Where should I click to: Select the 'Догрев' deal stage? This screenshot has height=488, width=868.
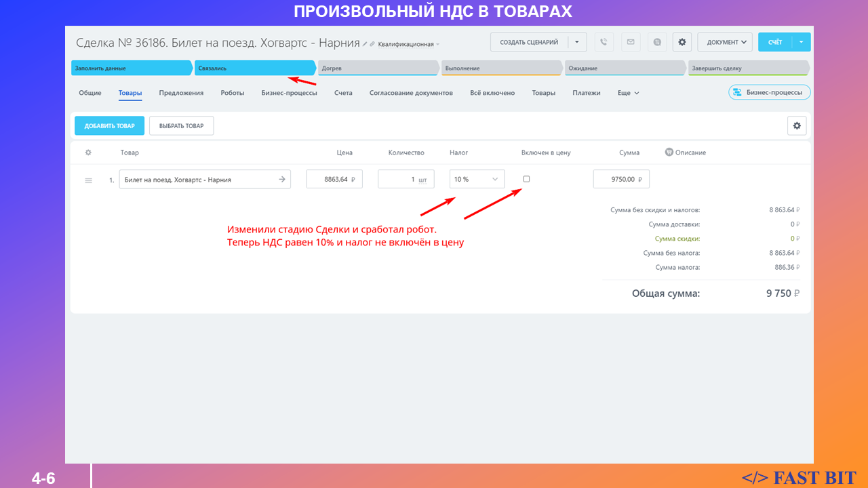(377, 68)
